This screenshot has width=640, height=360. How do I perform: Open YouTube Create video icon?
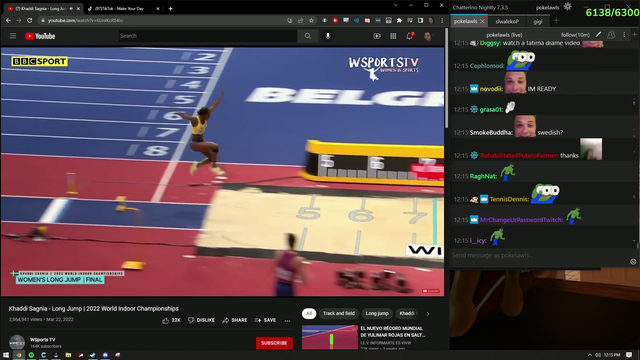377,36
